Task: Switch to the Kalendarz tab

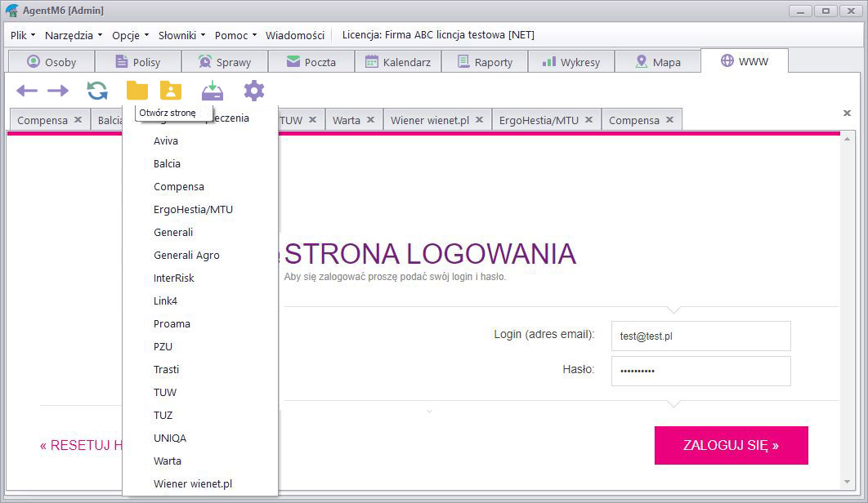Action: [397, 62]
